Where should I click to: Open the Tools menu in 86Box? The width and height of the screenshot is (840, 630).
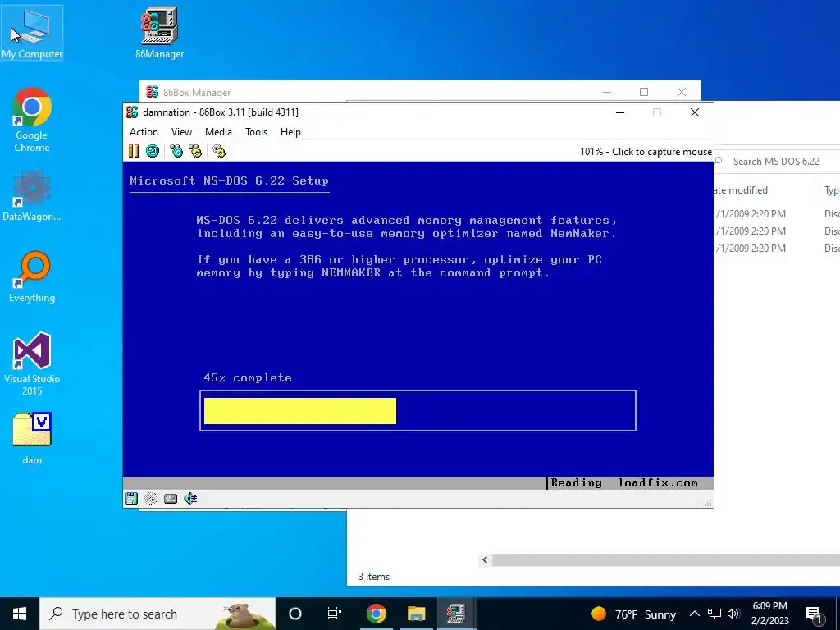[x=256, y=132]
